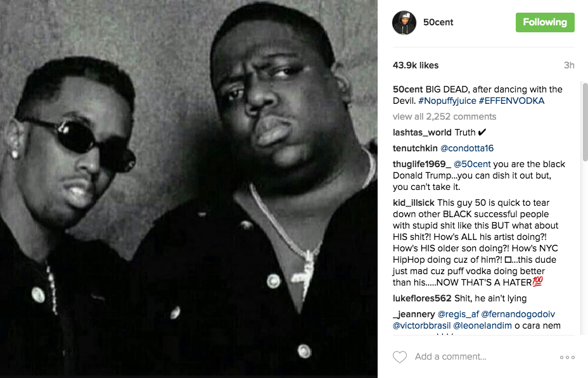This screenshot has width=588, height=378.
Task: Click the Add a comment field
Action: [x=483, y=356]
